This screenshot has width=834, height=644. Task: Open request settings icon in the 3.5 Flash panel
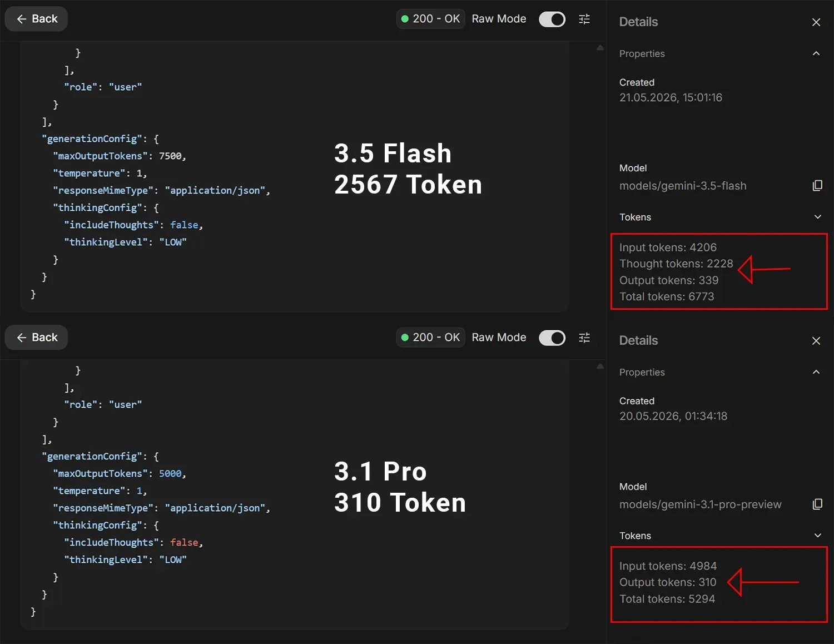584,19
